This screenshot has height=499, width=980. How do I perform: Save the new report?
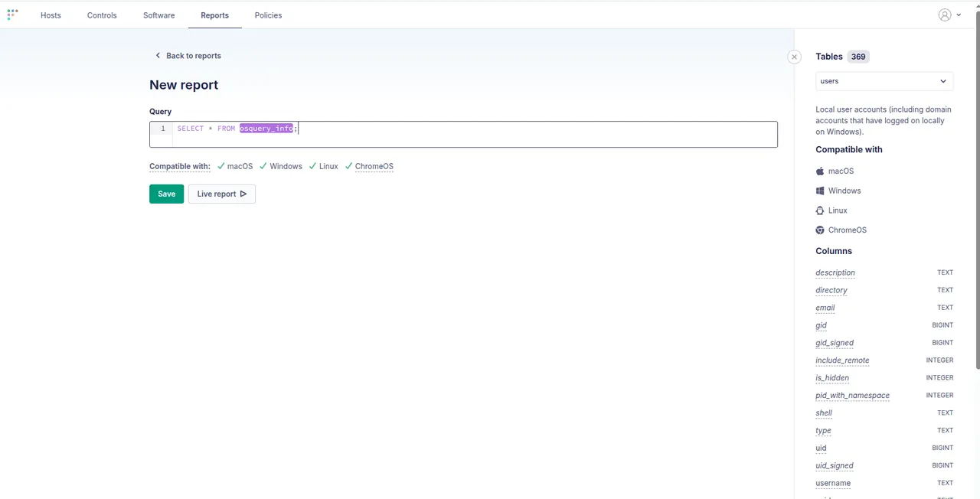coord(166,194)
